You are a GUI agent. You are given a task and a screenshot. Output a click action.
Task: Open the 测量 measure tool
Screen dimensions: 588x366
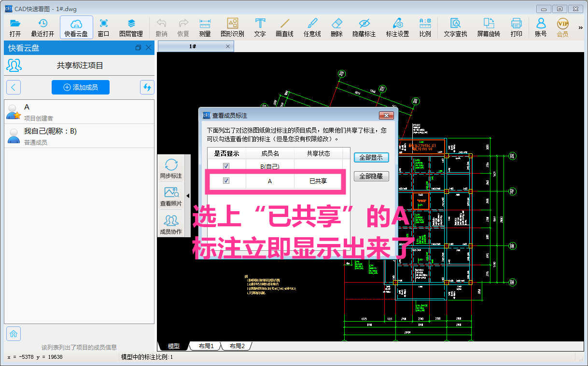(205, 27)
